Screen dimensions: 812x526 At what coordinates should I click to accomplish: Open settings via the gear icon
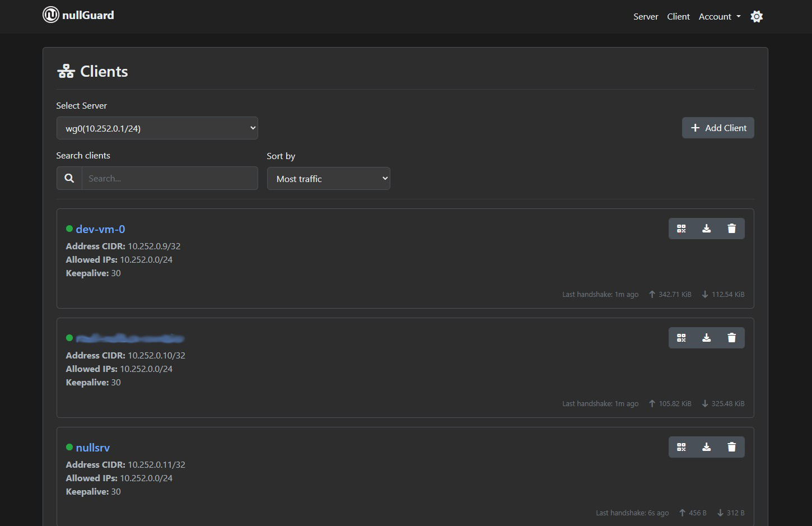coord(757,16)
